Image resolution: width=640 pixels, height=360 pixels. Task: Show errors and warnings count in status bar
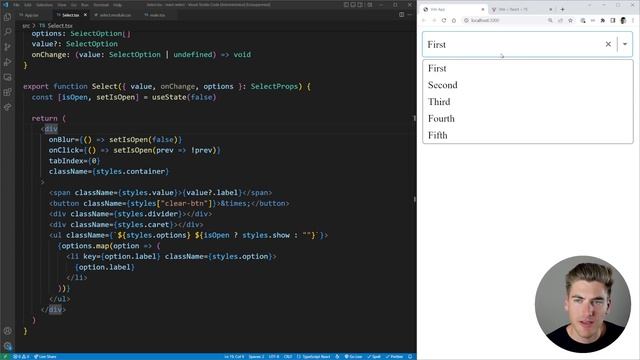click(x=20, y=356)
